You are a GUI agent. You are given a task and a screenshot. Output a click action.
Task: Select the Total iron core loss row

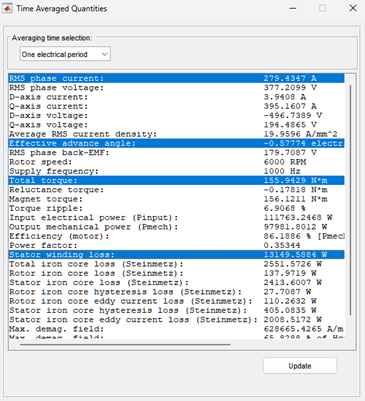click(176, 264)
